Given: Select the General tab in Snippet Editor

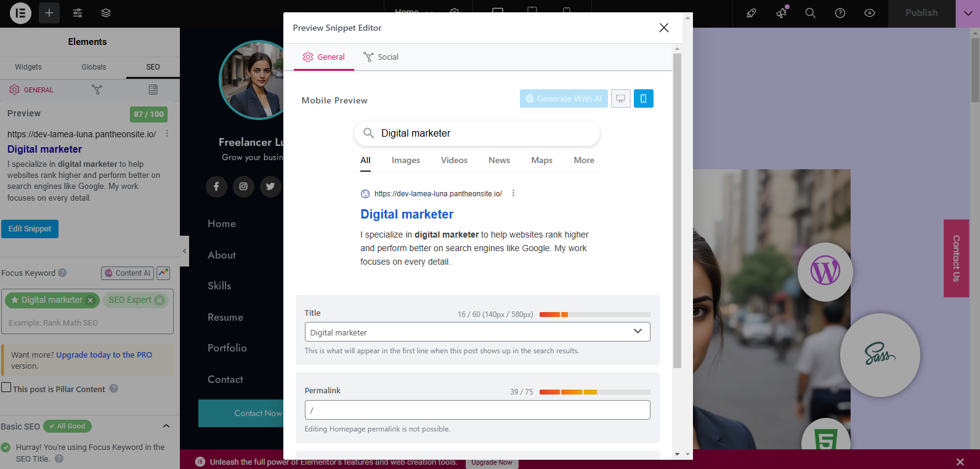Looking at the screenshot, I should 324,57.
